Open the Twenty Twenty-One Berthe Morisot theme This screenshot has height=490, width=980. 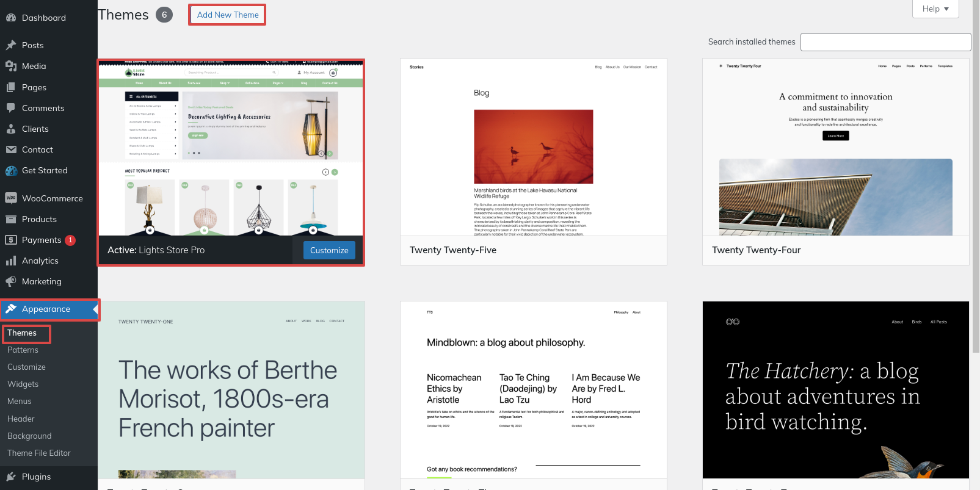coord(231,390)
